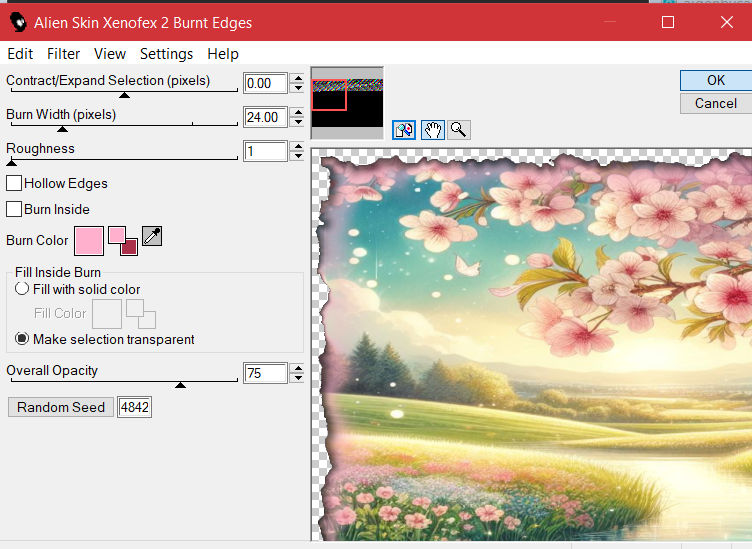Open foreground/background color chooser for Burn Color
Screen dimensions: 752x549
123,241
